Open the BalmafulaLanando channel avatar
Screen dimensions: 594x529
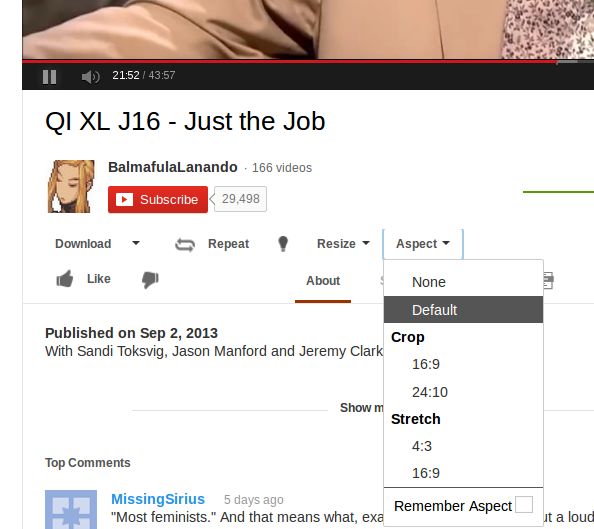[x=71, y=186]
